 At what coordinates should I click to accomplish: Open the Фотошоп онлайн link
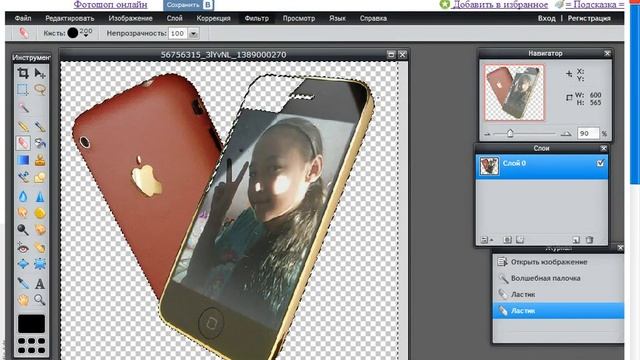pos(111,5)
